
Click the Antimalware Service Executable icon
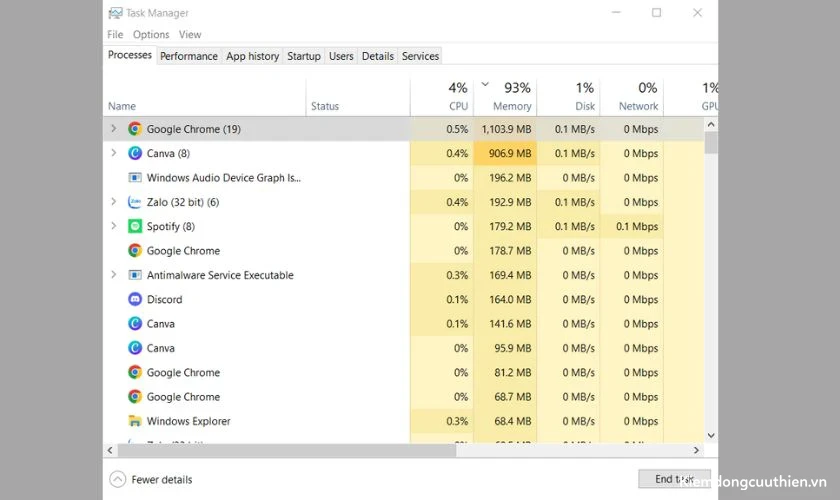135,275
